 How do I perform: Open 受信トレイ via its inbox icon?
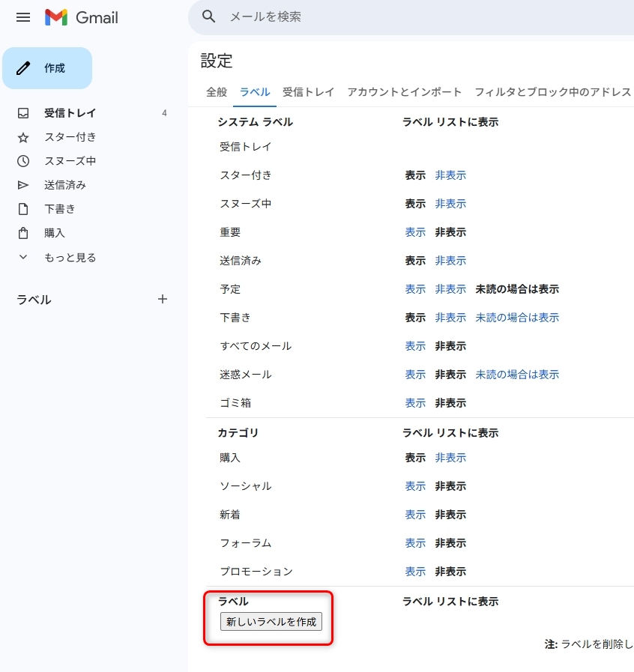25,113
